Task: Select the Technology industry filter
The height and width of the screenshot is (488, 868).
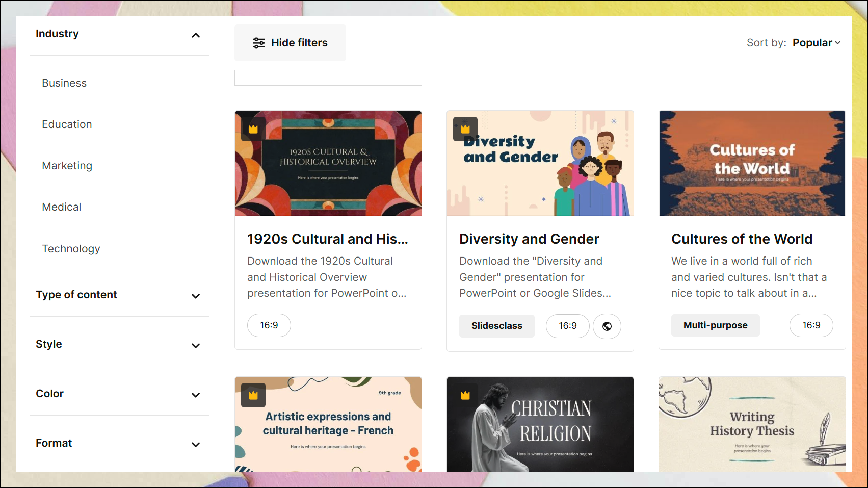Action: tap(71, 249)
